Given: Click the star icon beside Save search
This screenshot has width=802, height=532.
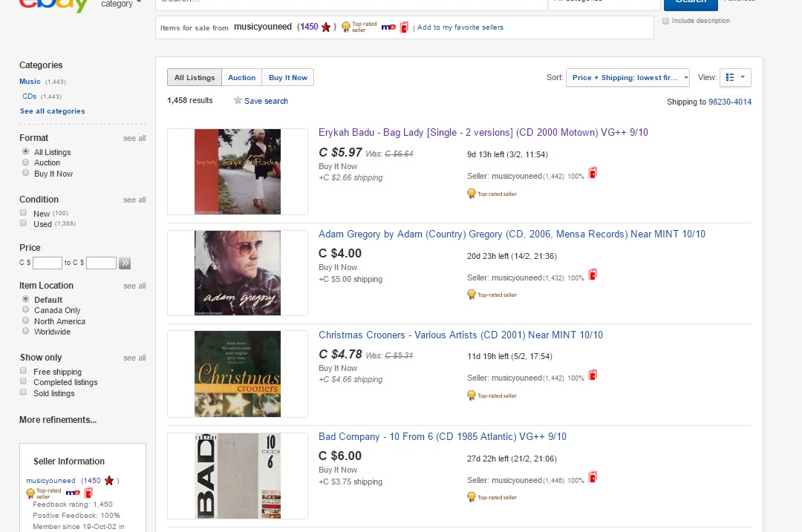Looking at the screenshot, I should (238, 100).
